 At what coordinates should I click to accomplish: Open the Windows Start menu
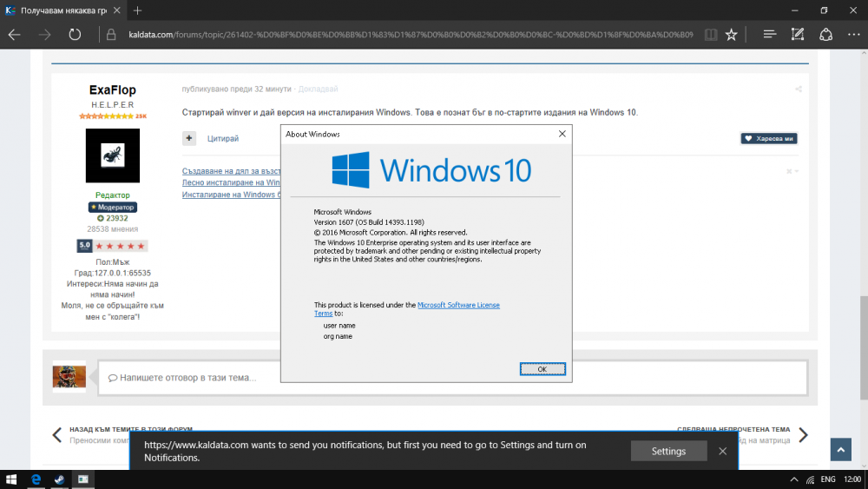(11, 479)
